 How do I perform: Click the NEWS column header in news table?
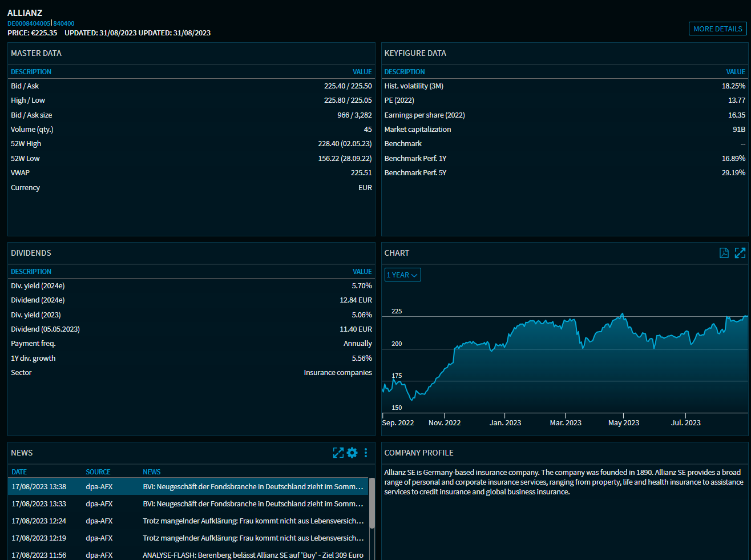[x=152, y=472]
